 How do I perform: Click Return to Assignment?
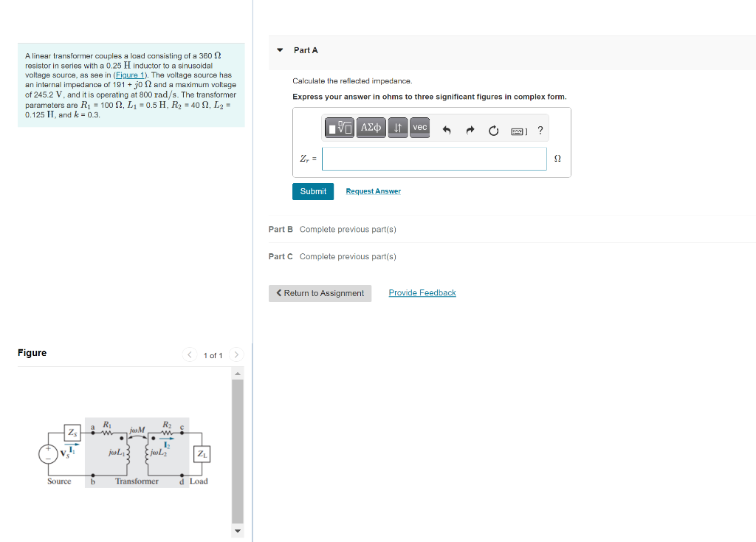320,293
